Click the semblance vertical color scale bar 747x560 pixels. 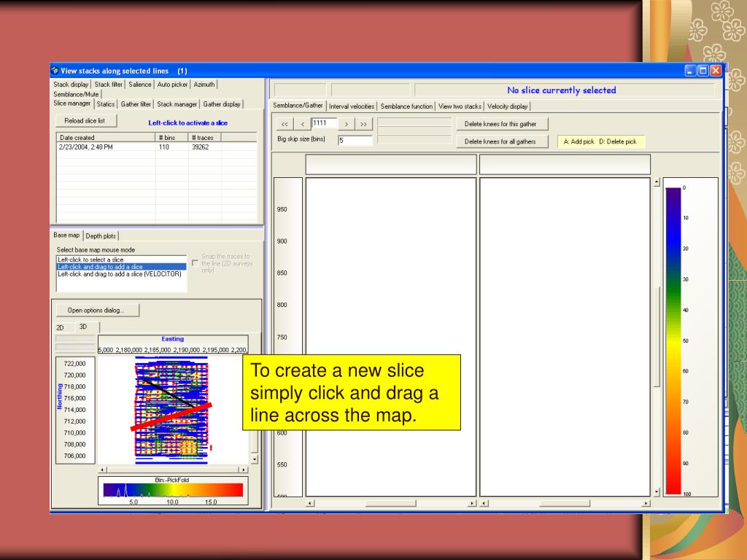(673, 341)
